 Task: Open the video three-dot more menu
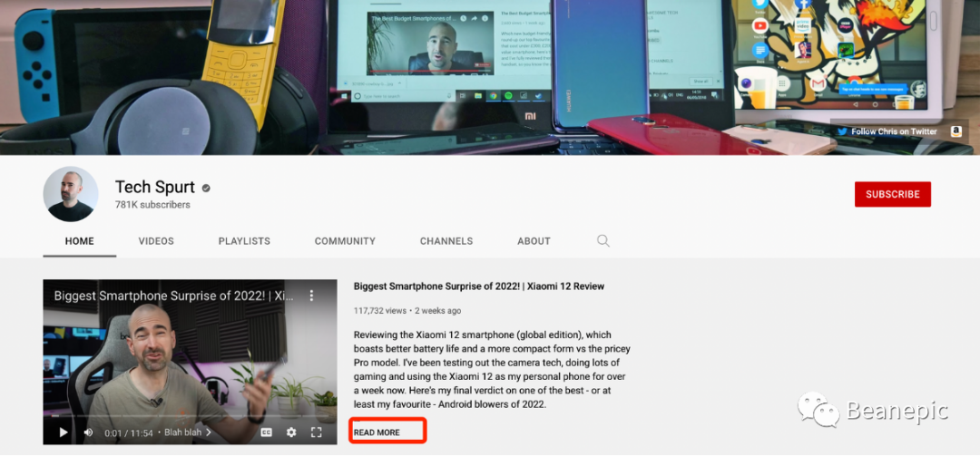311,296
